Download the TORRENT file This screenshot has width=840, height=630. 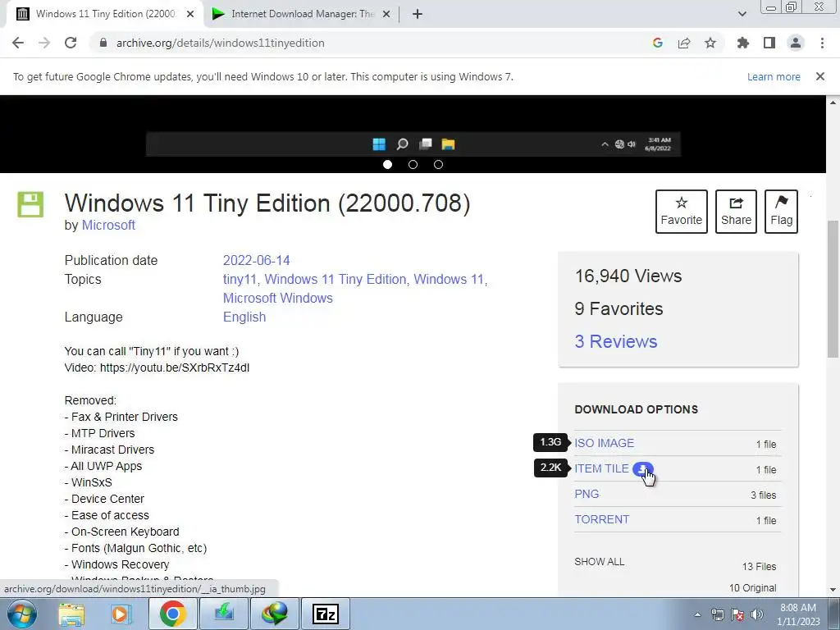coord(601,519)
